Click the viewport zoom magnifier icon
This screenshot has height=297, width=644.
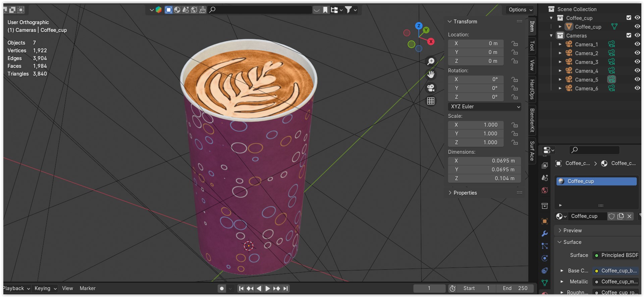tap(431, 61)
